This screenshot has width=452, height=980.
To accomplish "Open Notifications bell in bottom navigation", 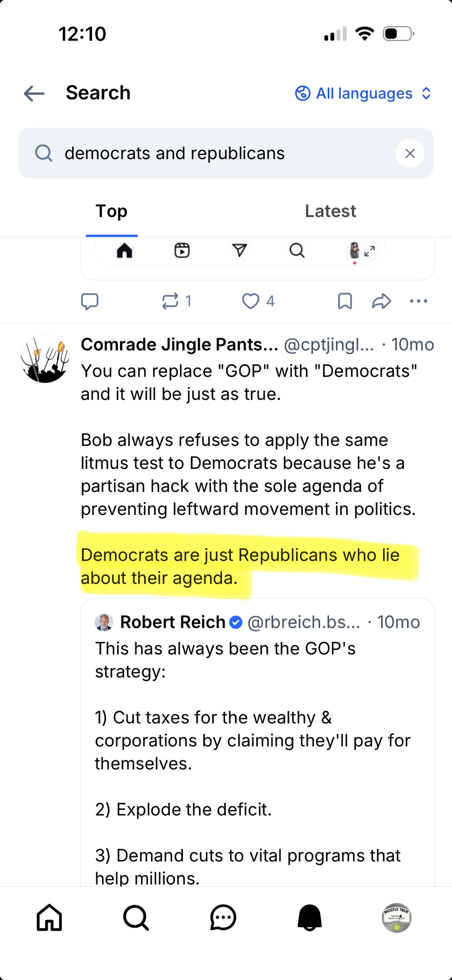I will (x=310, y=917).
